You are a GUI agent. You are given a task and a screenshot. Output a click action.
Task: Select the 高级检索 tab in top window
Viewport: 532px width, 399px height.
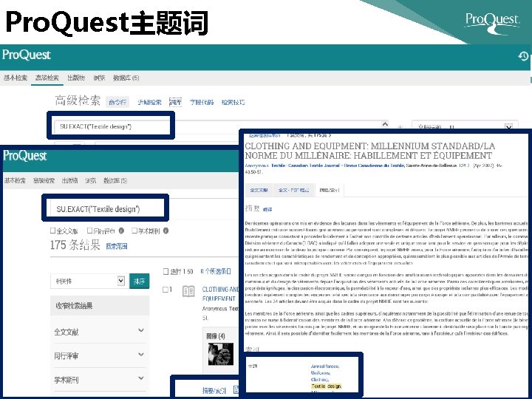[x=47, y=78]
